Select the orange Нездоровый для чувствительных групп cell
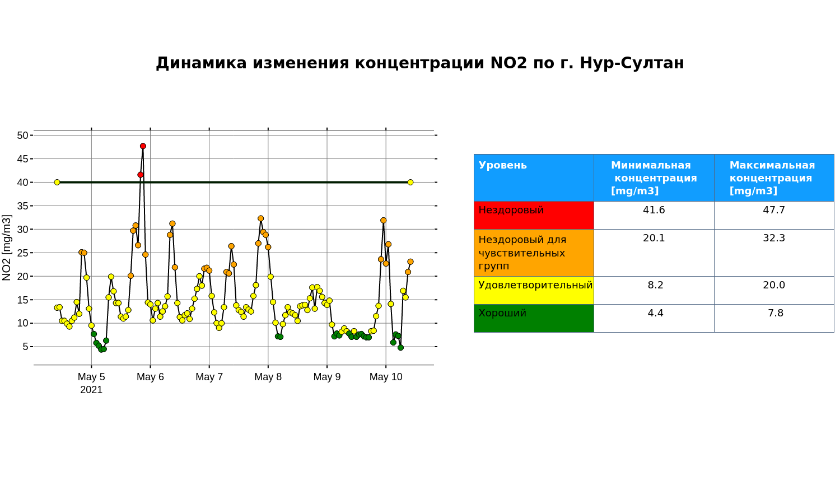The height and width of the screenshot is (504, 840). coord(534,253)
